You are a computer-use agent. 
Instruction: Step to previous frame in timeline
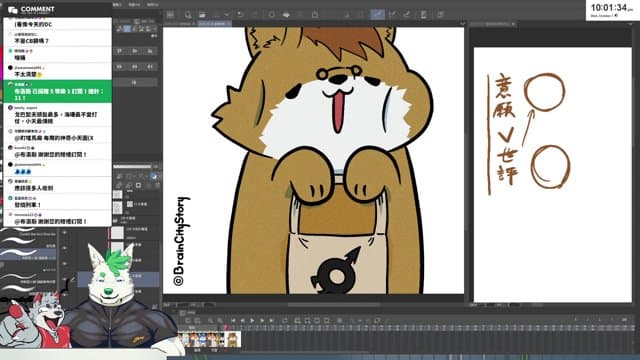pos(242,321)
